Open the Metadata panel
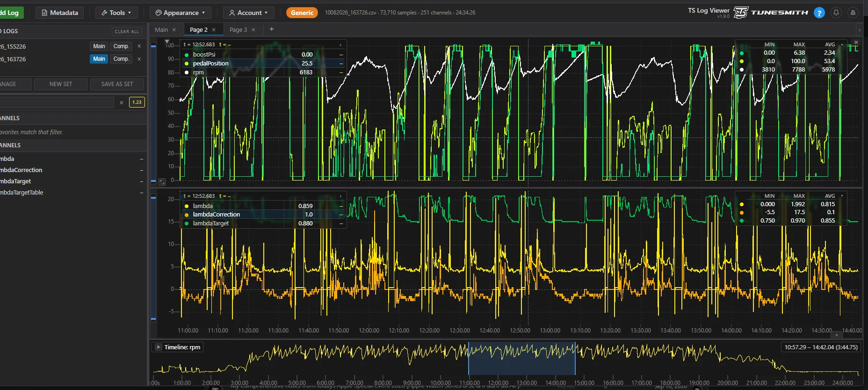 pyautogui.click(x=60, y=13)
